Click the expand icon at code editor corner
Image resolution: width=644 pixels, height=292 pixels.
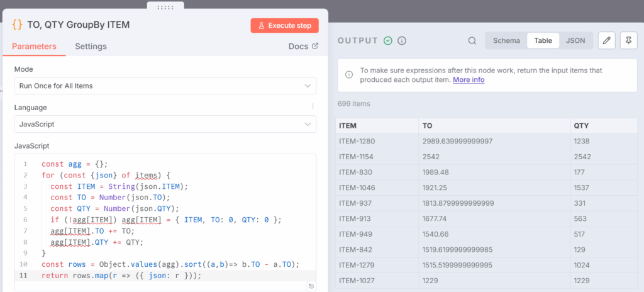[x=311, y=286]
